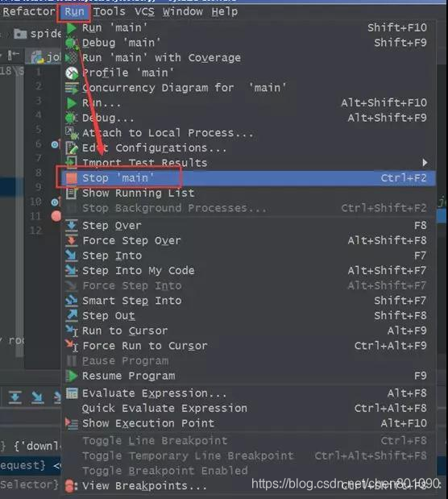This screenshot has width=448, height=499.
Task: Choose Step Over menu entry
Action: click(248, 226)
